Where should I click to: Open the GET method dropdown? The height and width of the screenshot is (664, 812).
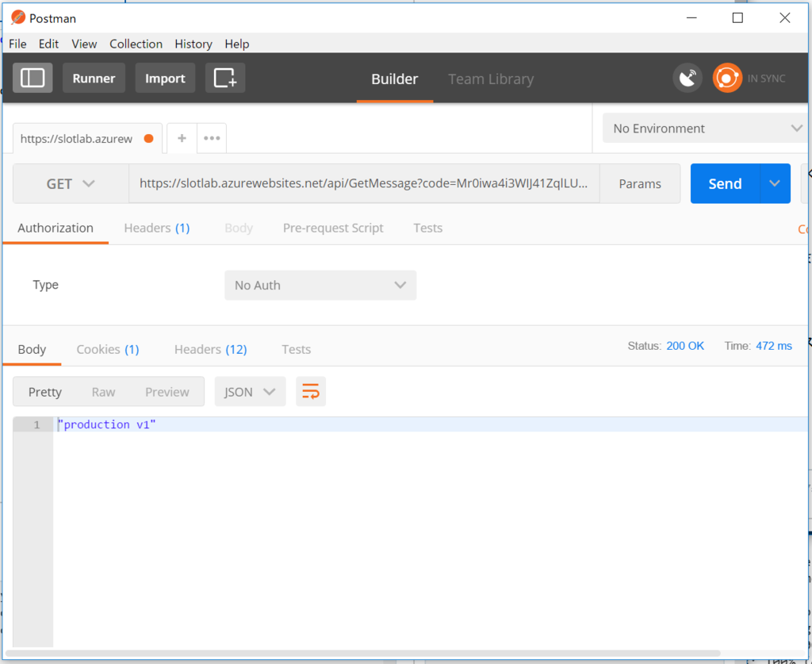[x=71, y=183]
